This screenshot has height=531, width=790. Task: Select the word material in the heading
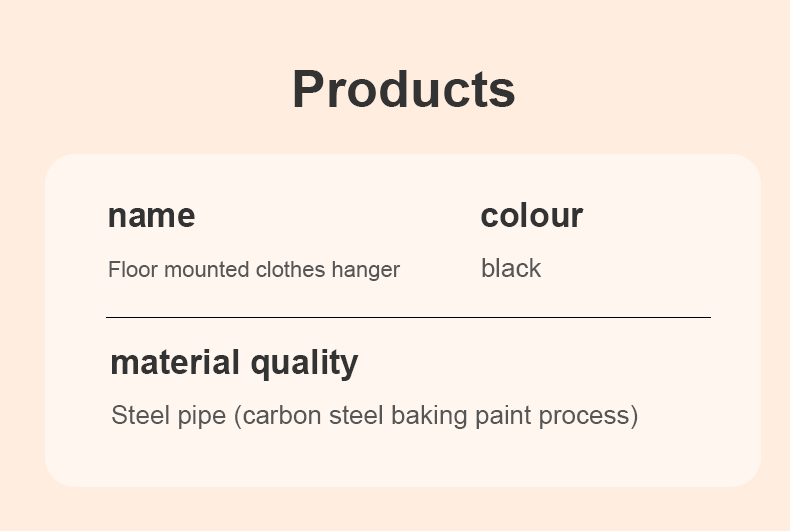click(175, 362)
